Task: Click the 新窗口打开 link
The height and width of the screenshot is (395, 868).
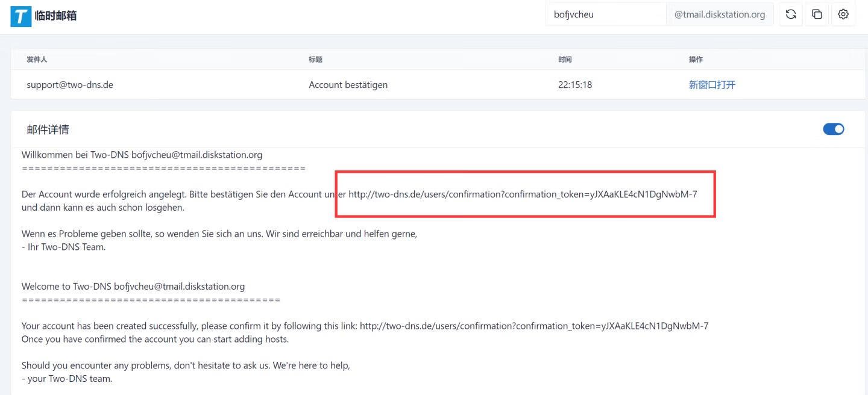Action: pos(712,85)
